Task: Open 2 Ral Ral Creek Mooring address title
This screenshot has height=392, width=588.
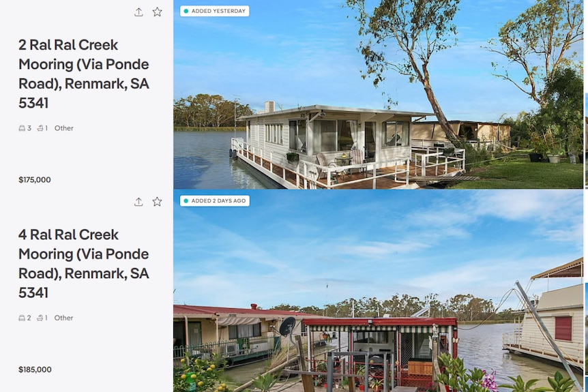Action: pyautogui.click(x=84, y=74)
